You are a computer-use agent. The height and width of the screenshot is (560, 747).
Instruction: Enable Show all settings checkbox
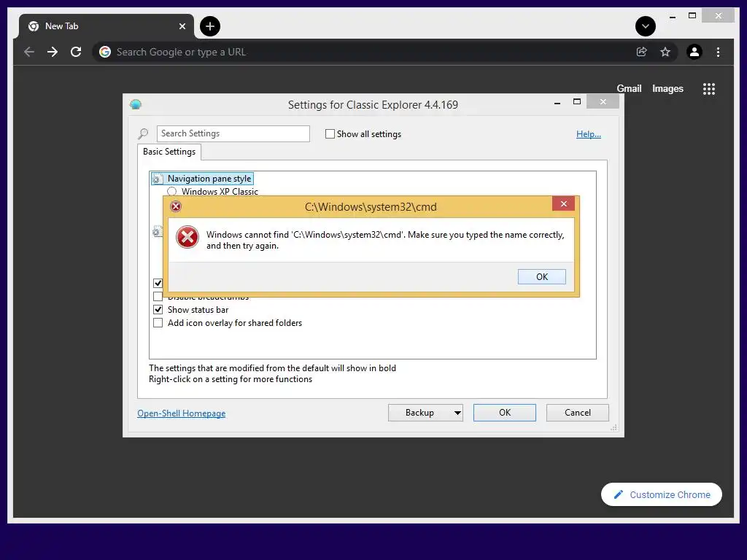click(x=330, y=134)
